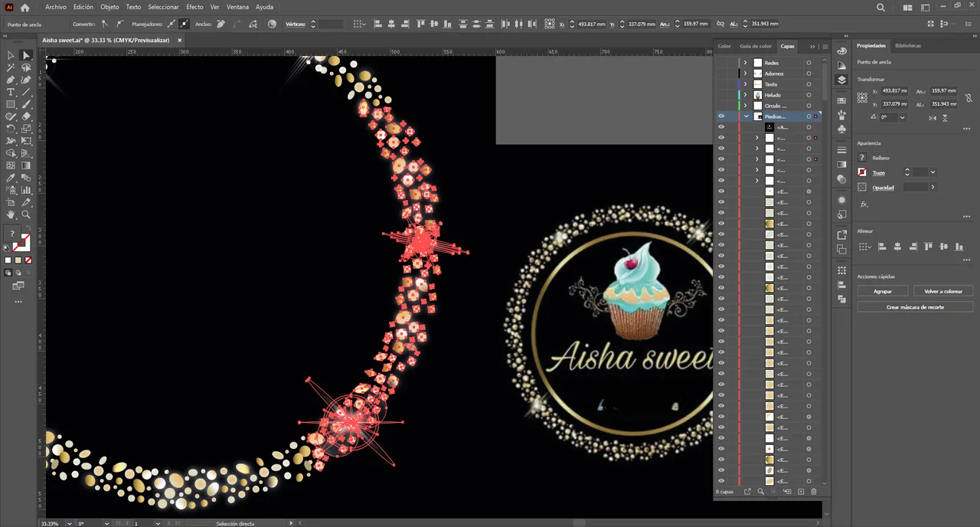Open the Layers panel icon in dock
980x527 pixels.
click(x=841, y=79)
